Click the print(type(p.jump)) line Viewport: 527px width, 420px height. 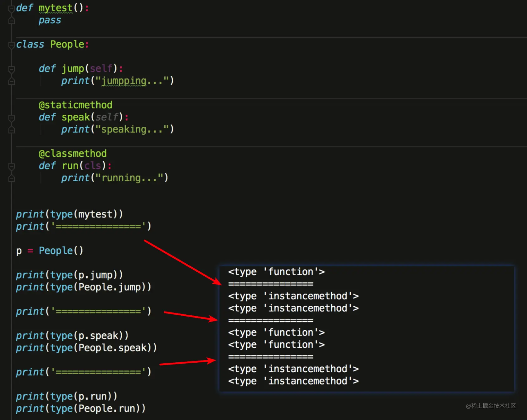pos(70,275)
